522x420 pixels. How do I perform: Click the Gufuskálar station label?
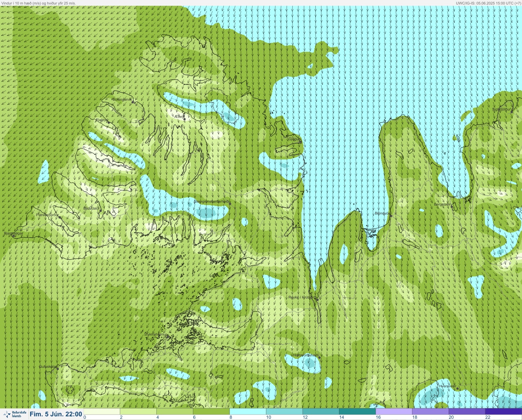coord(48,366)
